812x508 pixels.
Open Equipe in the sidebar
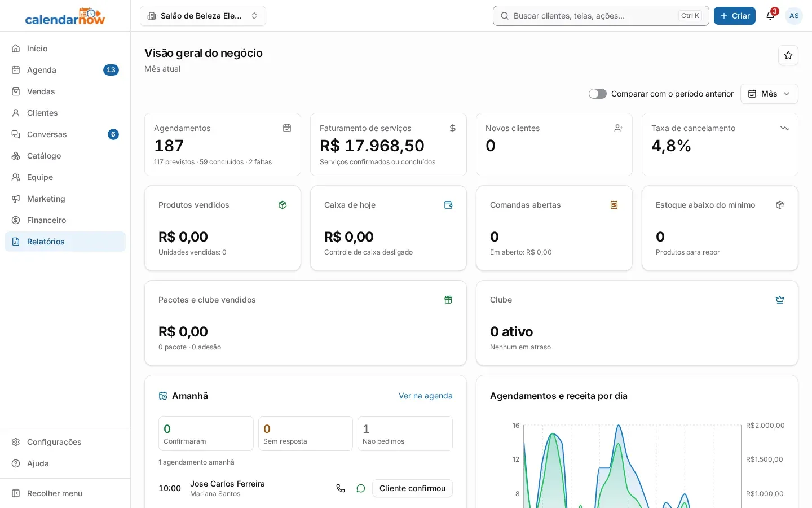pyautogui.click(x=65, y=177)
